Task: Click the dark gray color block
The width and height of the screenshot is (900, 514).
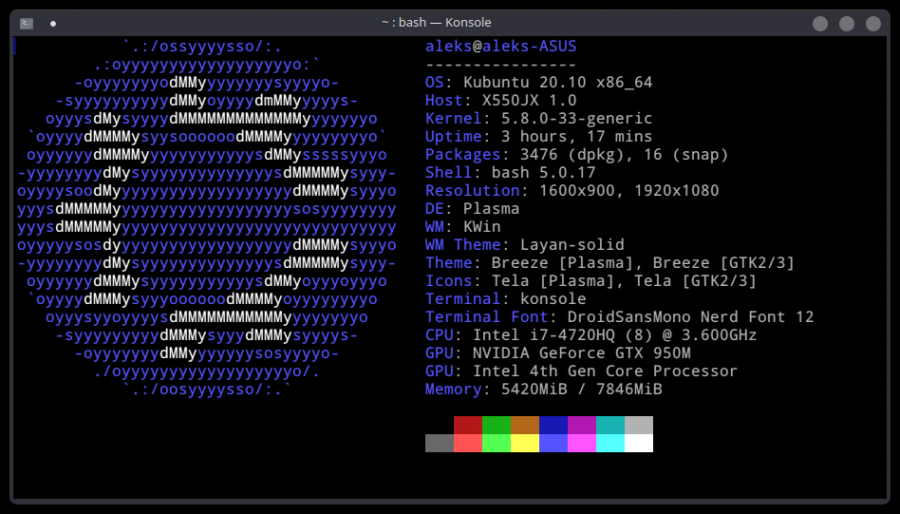Action: click(x=439, y=443)
